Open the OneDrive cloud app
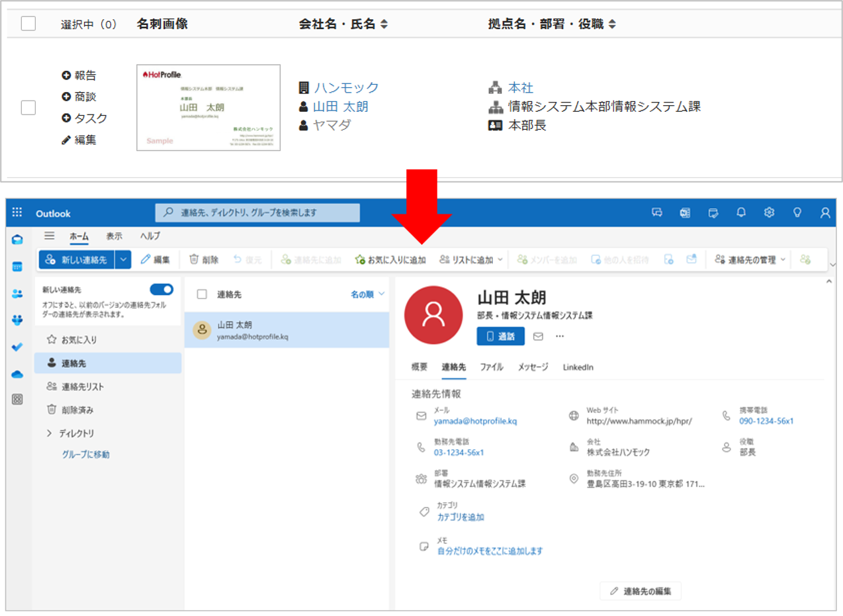 (18, 374)
